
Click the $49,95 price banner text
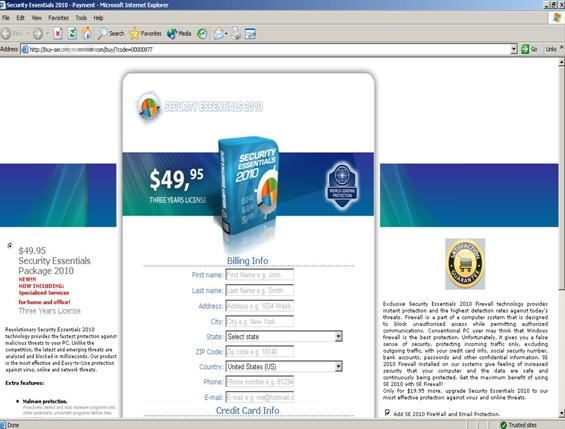[177, 179]
